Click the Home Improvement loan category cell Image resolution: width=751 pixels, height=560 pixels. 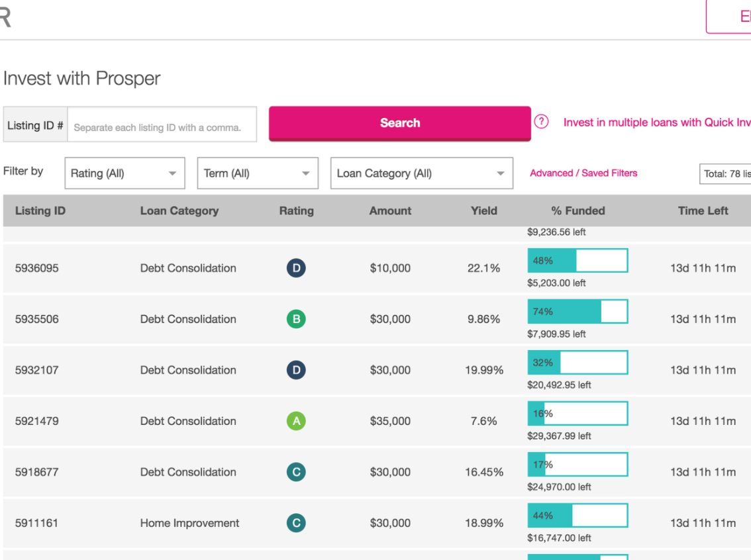(189, 523)
